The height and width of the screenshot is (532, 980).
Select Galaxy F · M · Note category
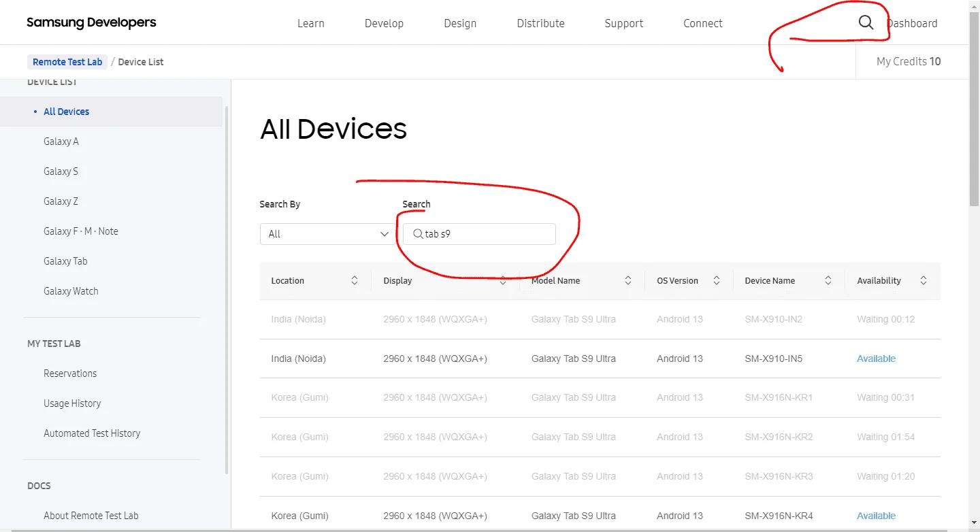tap(81, 231)
